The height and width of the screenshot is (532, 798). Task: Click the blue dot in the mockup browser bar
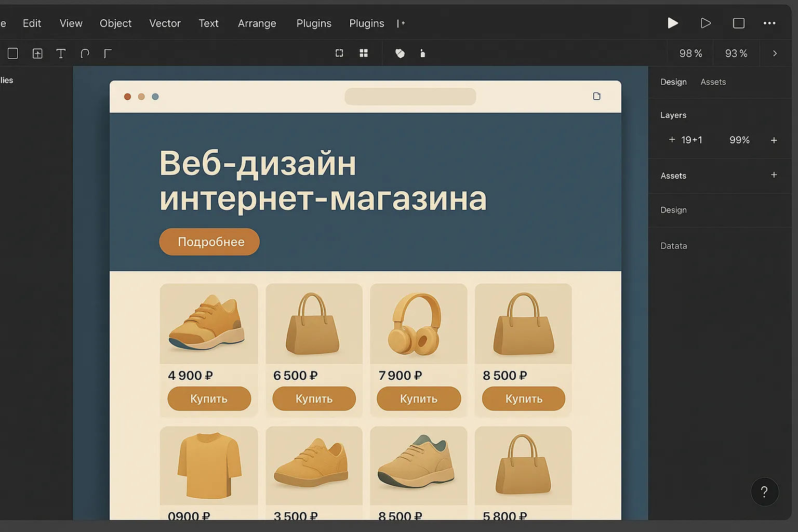(155, 97)
